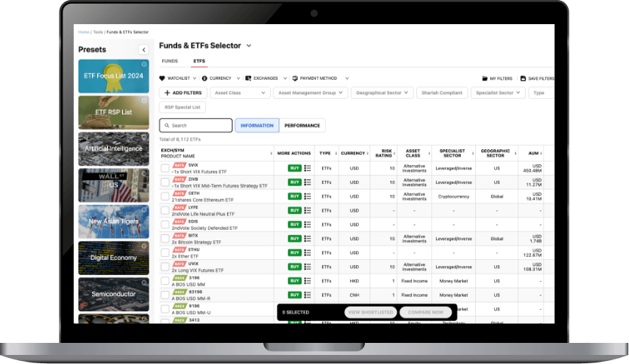Image resolution: width=629 pixels, height=364 pixels.
Task: Click the Payment Method icon
Action: tap(295, 78)
